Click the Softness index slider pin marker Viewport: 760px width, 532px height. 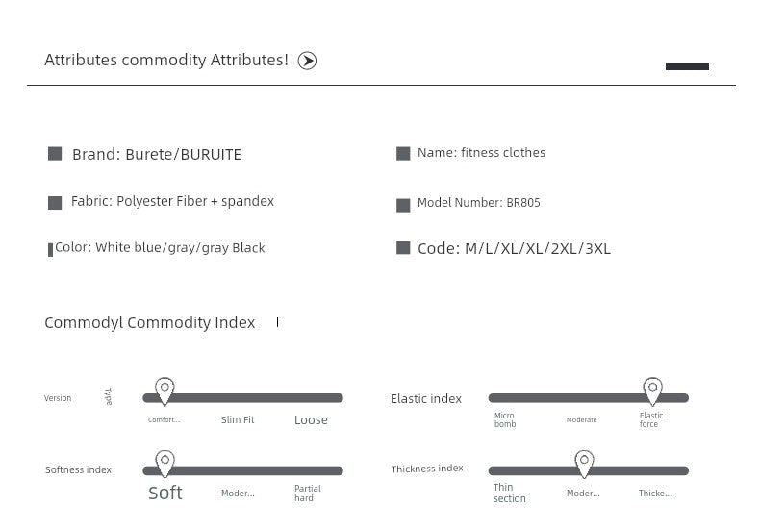(165, 464)
